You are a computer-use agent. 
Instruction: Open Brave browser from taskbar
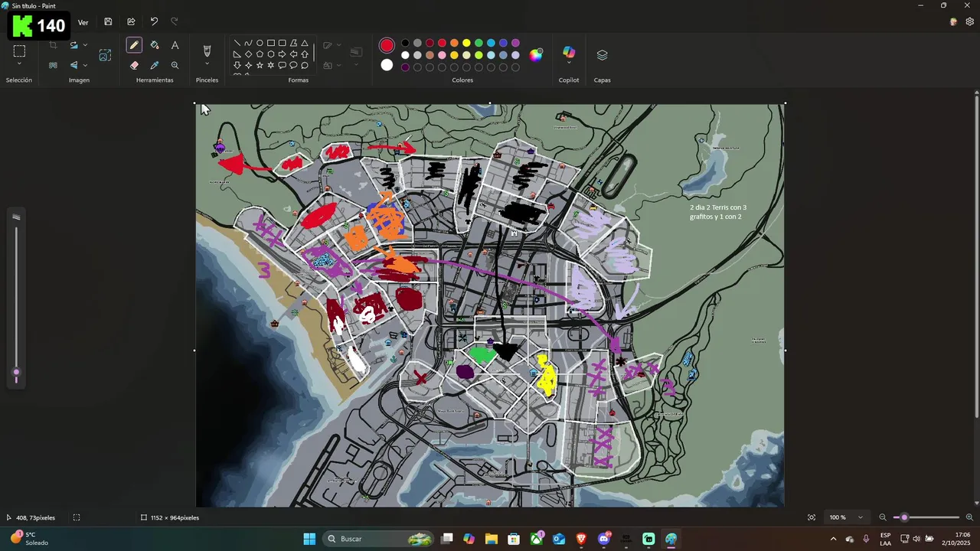click(x=581, y=539)
